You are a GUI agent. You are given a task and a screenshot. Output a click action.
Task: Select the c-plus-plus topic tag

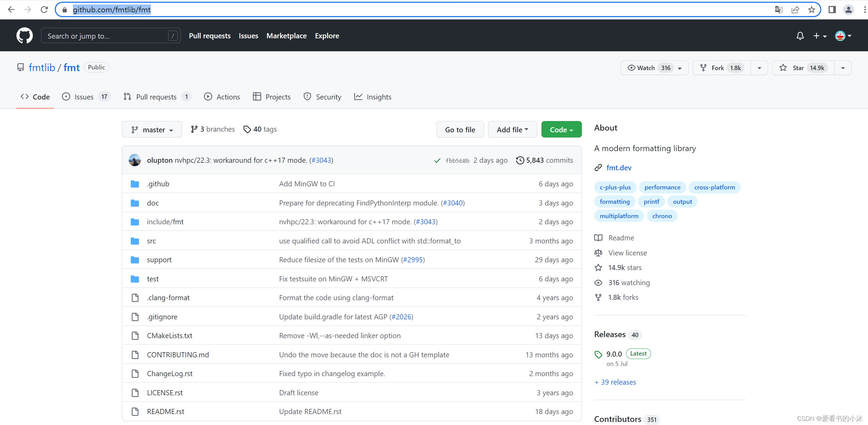[615, 187]
